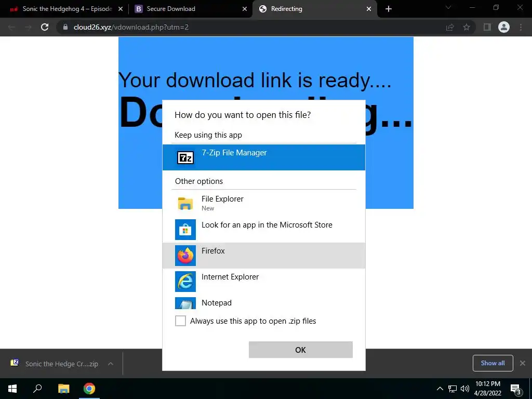Viewport: 532px width, 399px height.
Task: Reload the page with refresh icon
Action: [x=45, y=27]
